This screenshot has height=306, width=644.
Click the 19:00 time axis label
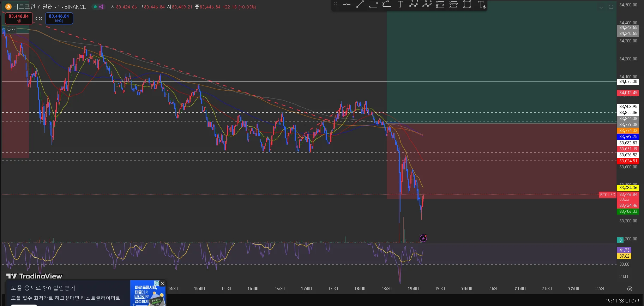click(x=413, y=289)
